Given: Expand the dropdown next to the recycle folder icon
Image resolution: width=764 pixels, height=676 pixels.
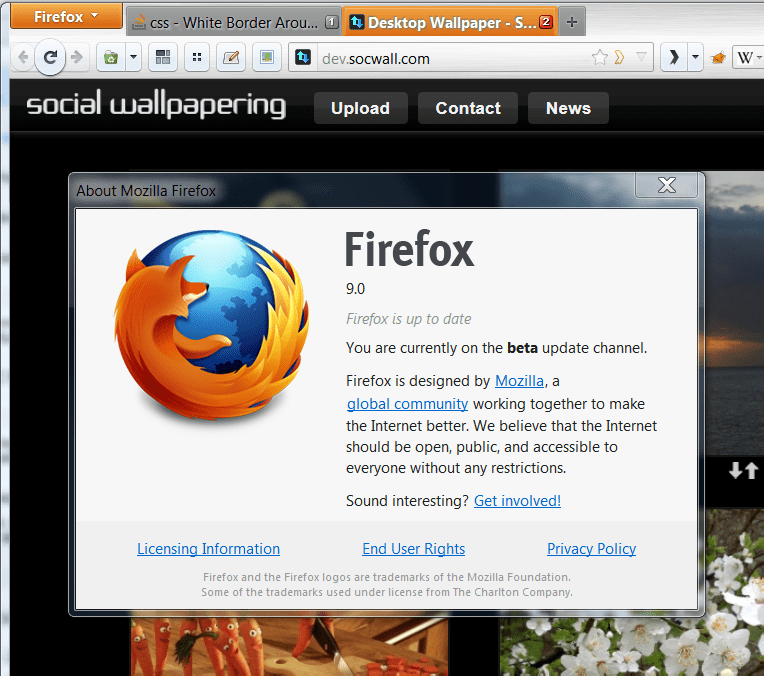Looking at the screenshot, I should click(134, 58).
